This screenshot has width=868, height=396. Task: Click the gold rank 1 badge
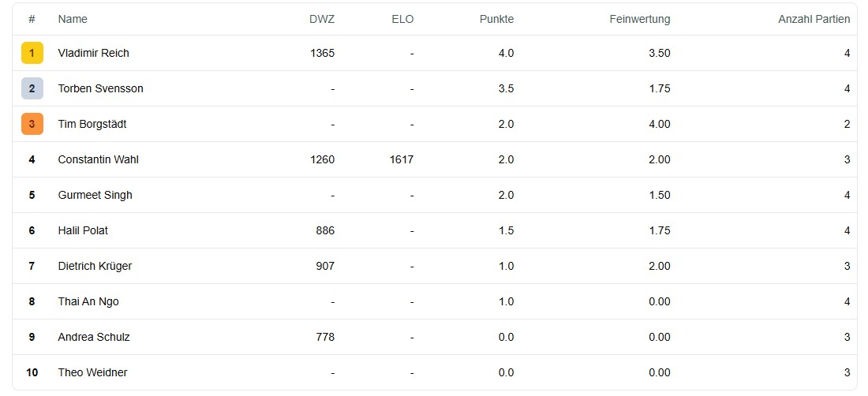click(x=32, y=53)
